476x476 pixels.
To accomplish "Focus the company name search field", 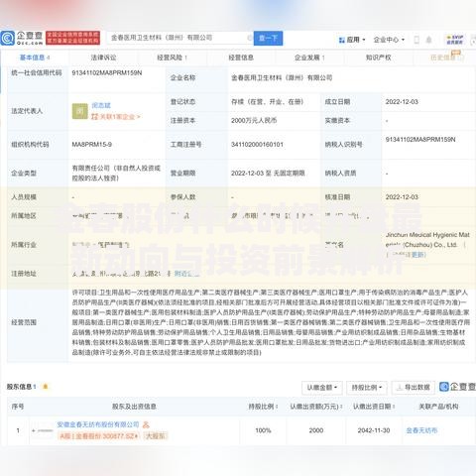I will pyautogui.click(x=178, y=38).
